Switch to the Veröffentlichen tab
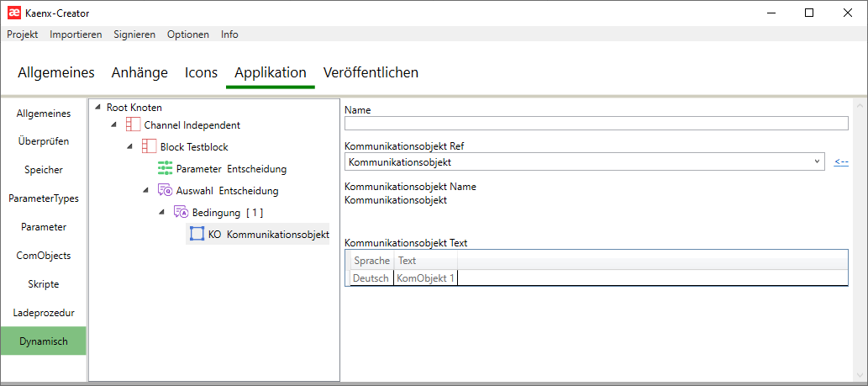Image resolution: width=868 pixels, height=386 pixels. (371, 72)
